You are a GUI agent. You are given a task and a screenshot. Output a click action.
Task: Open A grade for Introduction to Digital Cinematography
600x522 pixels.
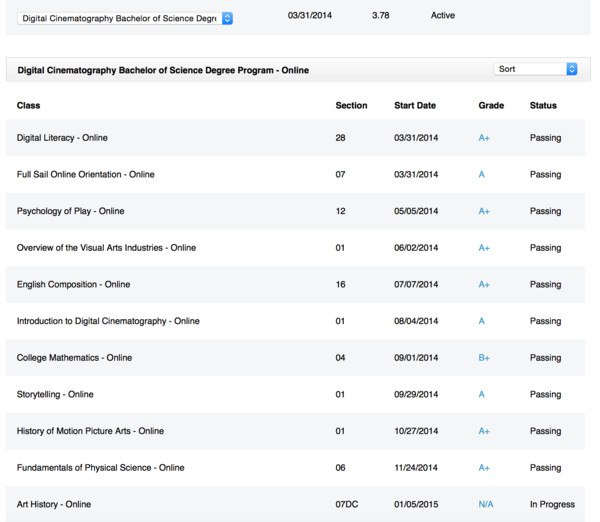[x=482, y=321]
